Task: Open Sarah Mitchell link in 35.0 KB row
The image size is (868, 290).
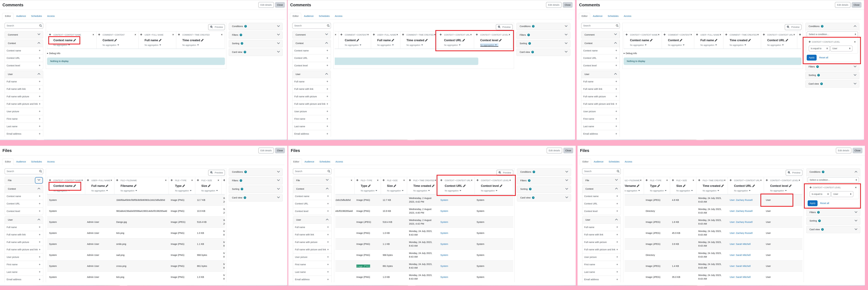Action: pyautogui.click(x=740, y=277)
